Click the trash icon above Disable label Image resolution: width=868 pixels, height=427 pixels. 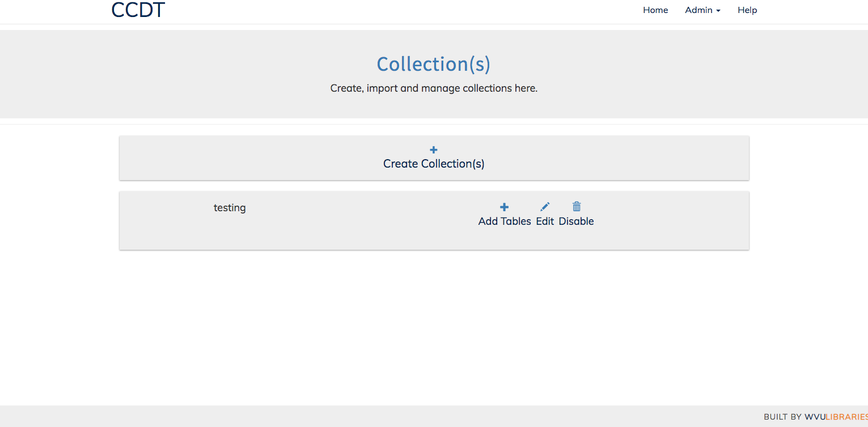click(576, 206)
